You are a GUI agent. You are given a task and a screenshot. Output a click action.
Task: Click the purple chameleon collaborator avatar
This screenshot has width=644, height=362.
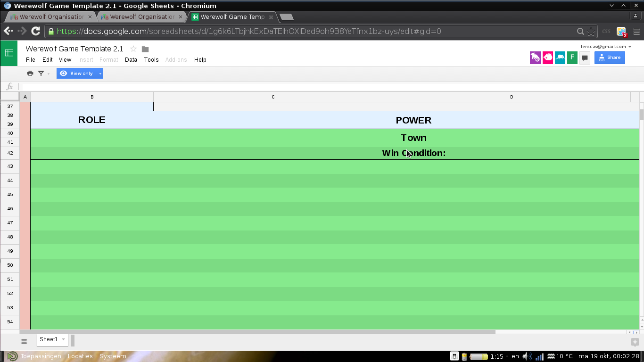tap(535, 58)
